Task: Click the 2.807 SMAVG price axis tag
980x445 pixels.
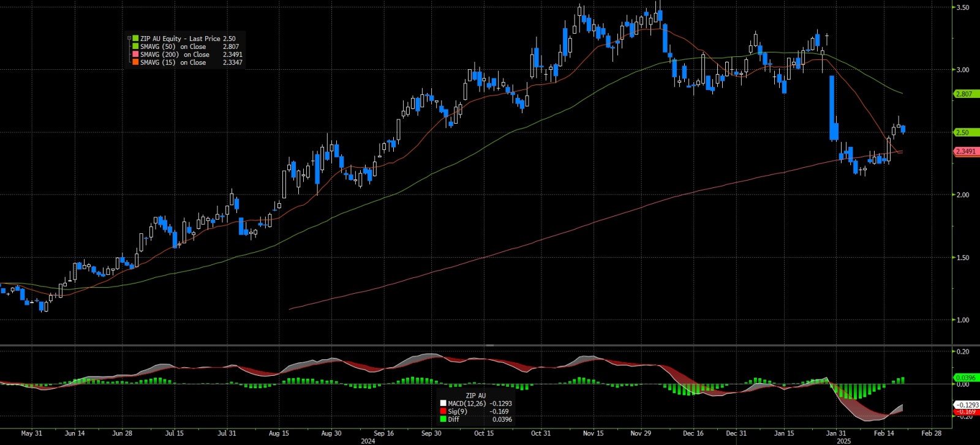Action: click(967, 94)
